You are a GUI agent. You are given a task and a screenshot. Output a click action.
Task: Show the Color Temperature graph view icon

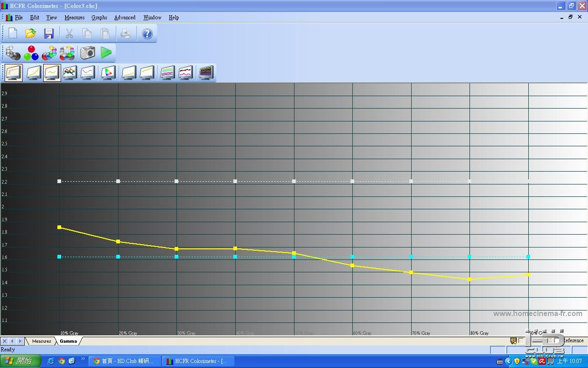click(88, 73)
